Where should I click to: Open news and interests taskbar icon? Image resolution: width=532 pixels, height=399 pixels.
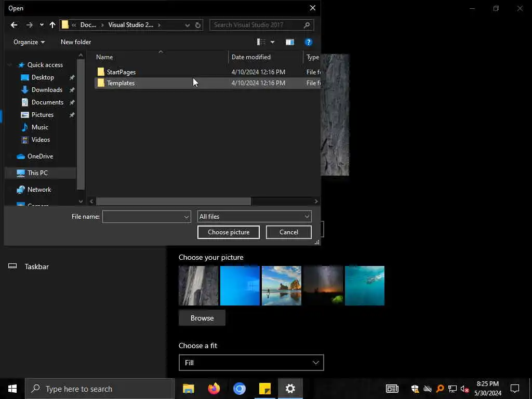(x=392, y=389)
